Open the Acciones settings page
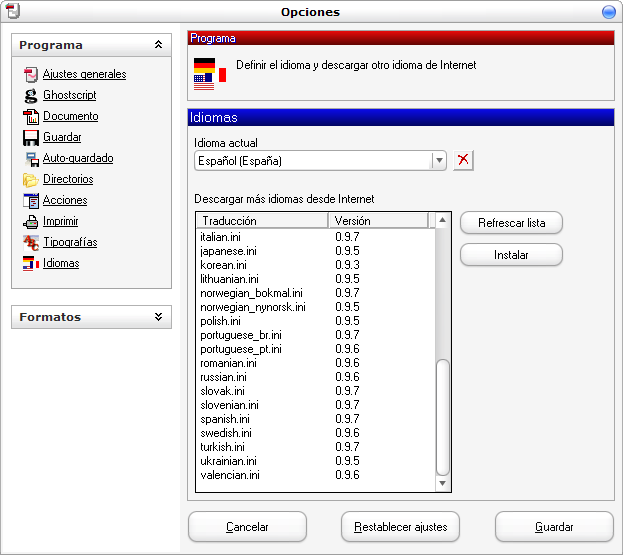 tap(64, 201)
